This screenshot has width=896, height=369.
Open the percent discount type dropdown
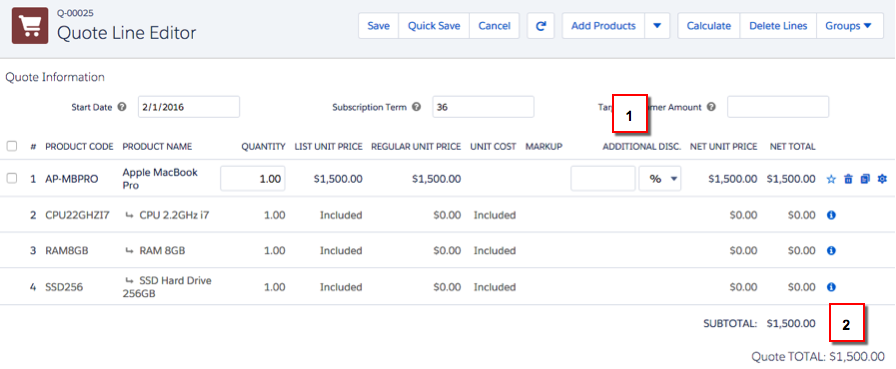(660, 179)
